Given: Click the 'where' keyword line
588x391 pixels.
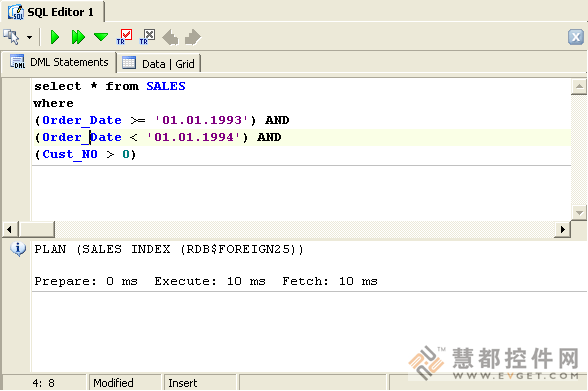Looking at the screenshot, I should click(53, 103).
